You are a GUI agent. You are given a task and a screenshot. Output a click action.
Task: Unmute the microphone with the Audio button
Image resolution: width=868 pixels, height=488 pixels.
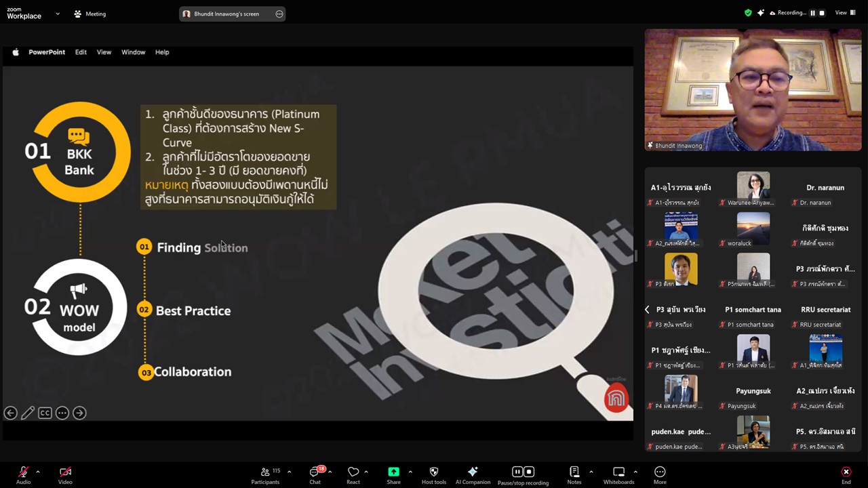(23, 475)
